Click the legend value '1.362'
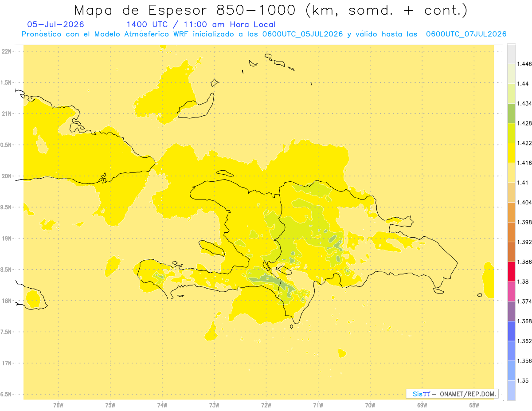The image size is (532, 411). click(x=524, y=341)
